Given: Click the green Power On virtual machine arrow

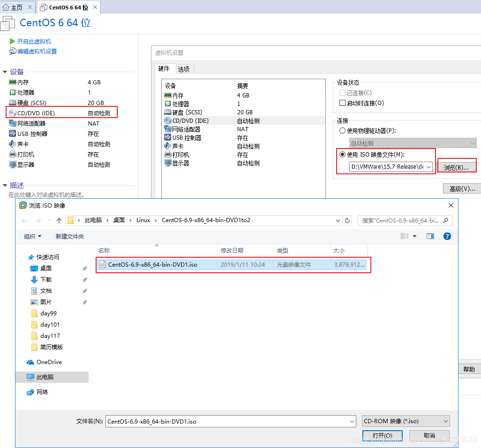Looking at the screenshot, I should 12,41.
